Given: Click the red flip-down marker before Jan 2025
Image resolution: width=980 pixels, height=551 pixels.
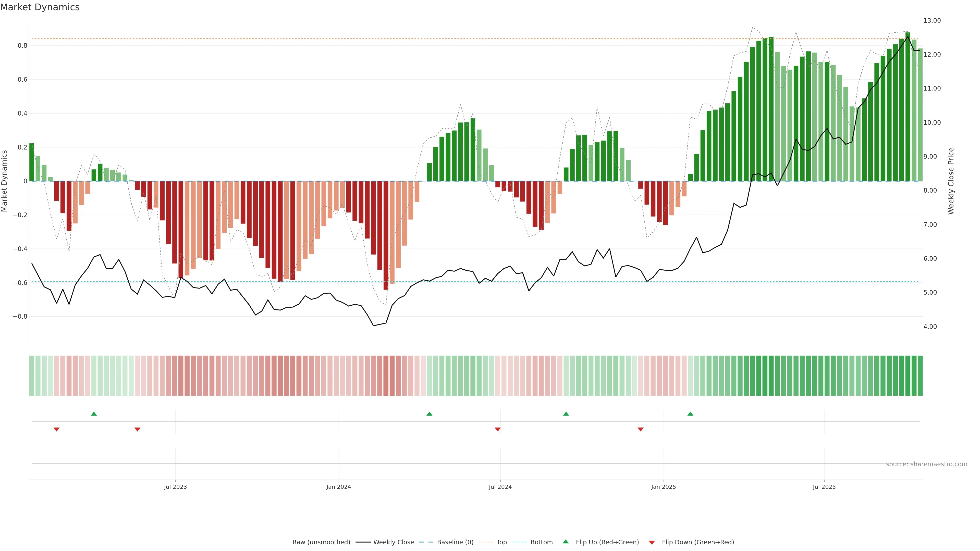Looking at the screenshot, I should coord(641,429).
